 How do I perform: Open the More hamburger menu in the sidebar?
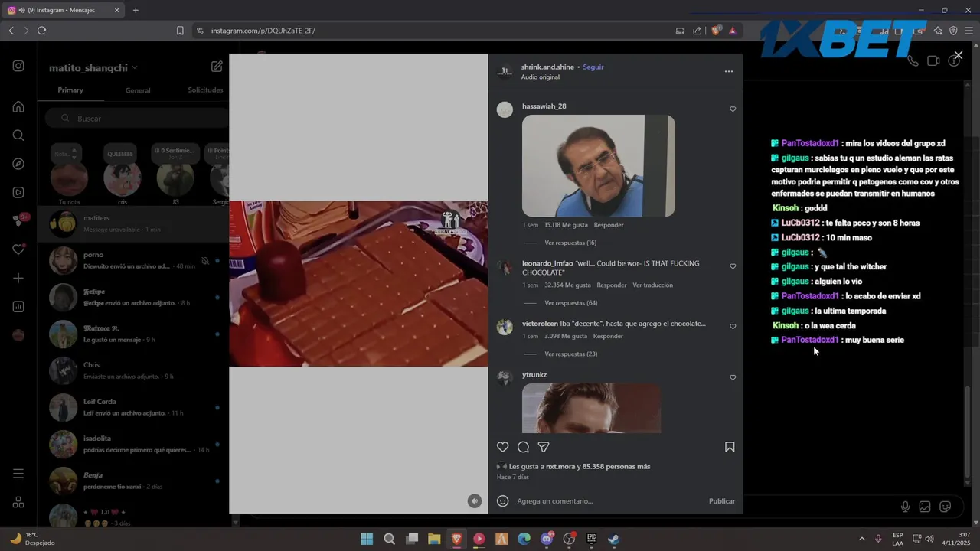18,474
